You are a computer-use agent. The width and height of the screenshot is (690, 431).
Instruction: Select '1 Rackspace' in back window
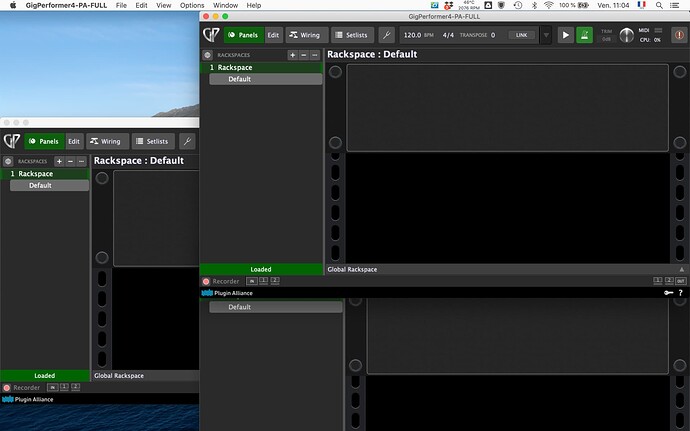pyautogui.click(x=45, y=174)
